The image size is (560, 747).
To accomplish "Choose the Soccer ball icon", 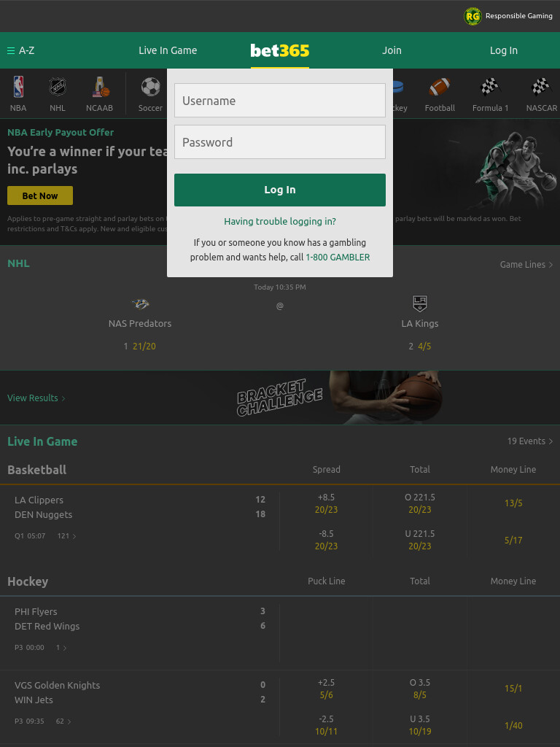I will tap(150, 87).
